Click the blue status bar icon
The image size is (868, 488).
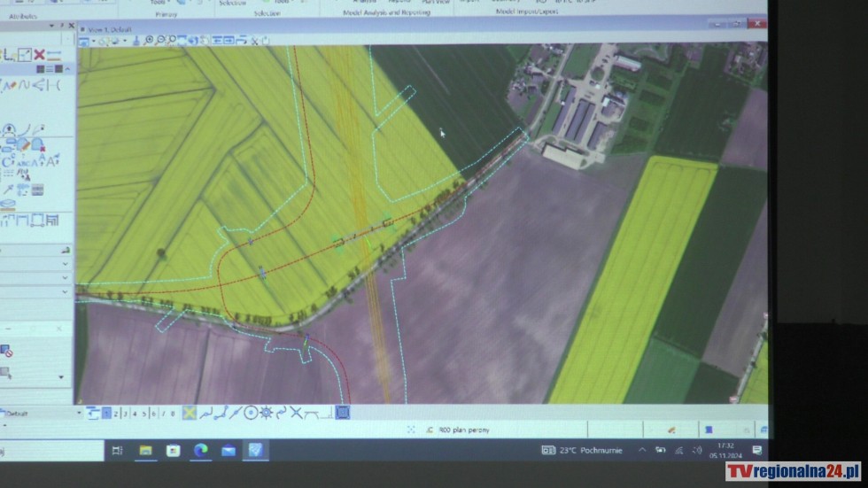[709, 430]
